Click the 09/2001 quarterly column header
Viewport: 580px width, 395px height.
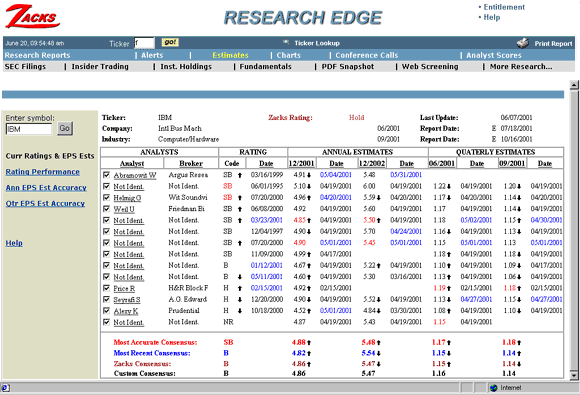[x=512, y=163]
